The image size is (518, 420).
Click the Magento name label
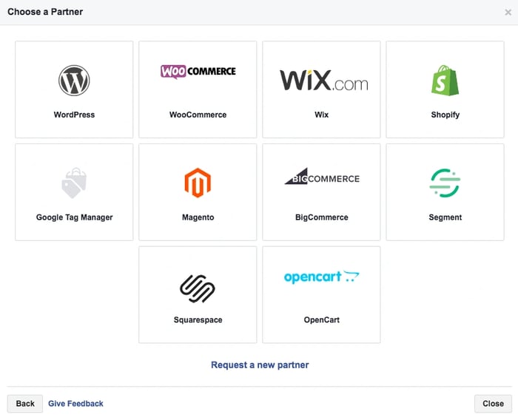(x=198, y=217)
